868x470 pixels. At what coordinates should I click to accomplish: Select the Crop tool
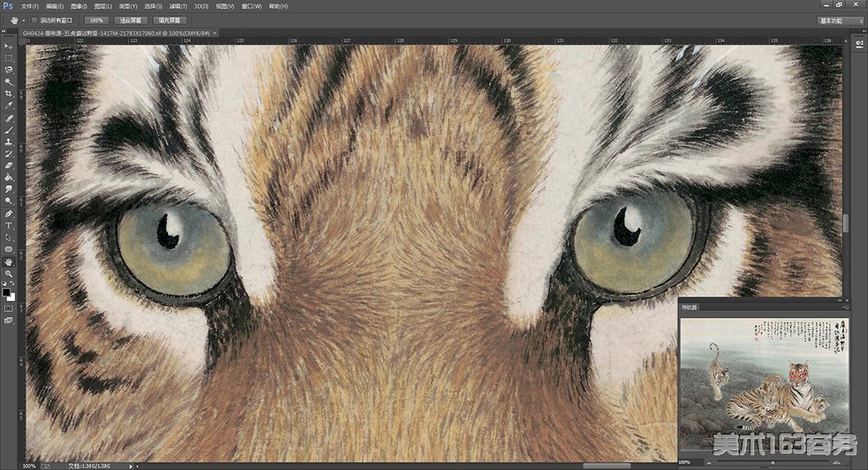(x=8, y=94)
